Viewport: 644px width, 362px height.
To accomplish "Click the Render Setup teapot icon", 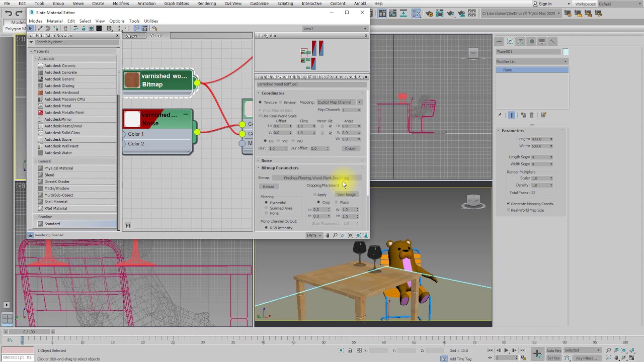I will [429, 14].
